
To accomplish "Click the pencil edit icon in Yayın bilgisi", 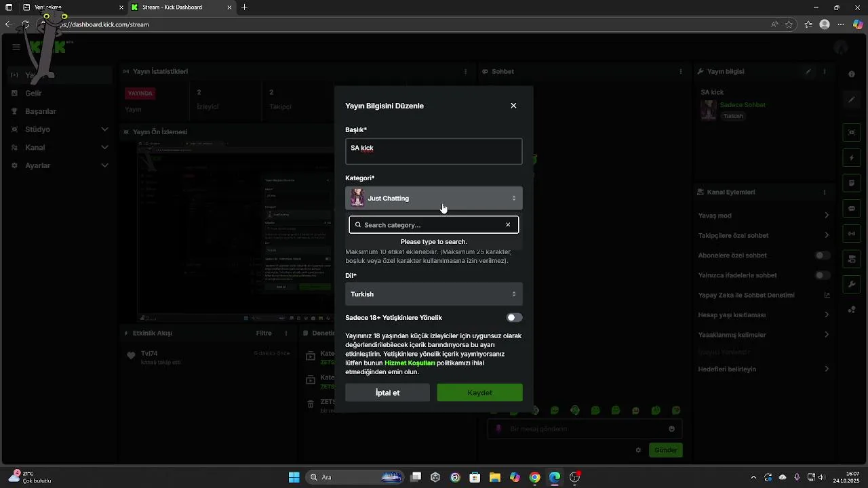I will tap(808, 71).
